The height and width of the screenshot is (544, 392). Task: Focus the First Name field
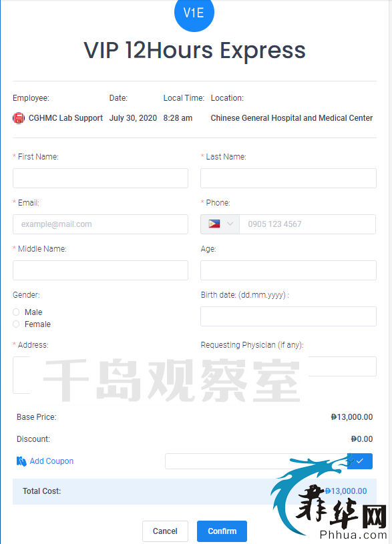pos(100,178)
